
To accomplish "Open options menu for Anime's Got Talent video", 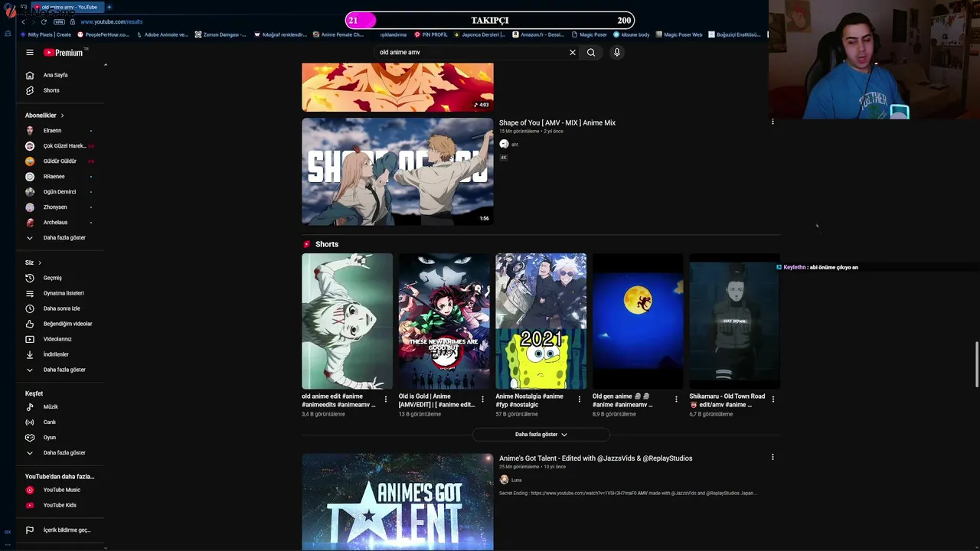I will point(773,457).
